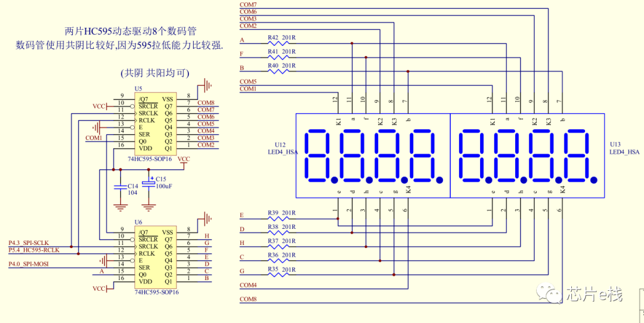Screen dimensions: 644x323
Task: Click the text (共阴 共阳均可)
Action: tap(155, 73)
